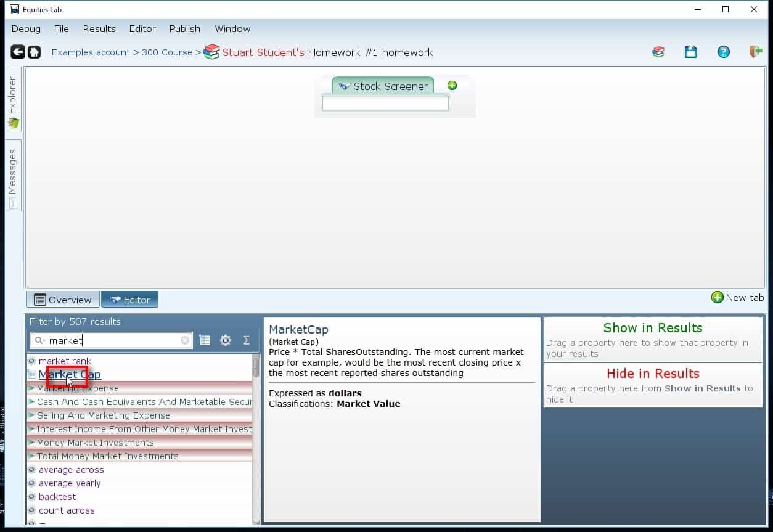Go to 300 Course breadcrumb link

pos(167,52)
